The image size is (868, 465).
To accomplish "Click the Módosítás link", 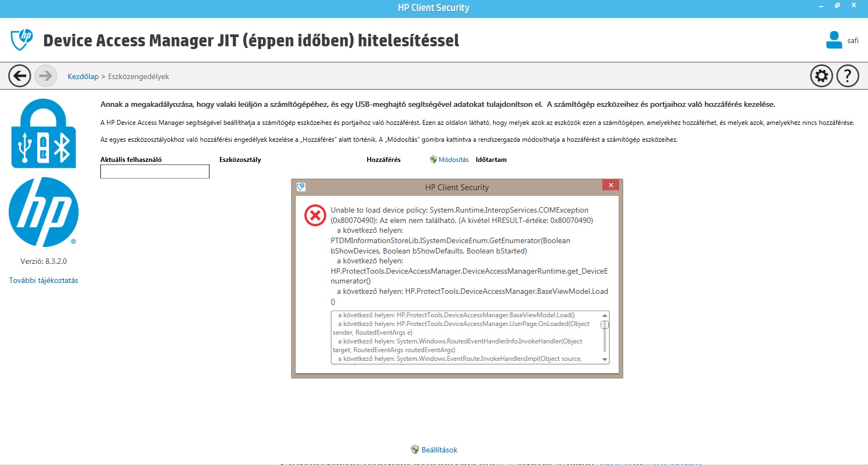I will (454, 160).
